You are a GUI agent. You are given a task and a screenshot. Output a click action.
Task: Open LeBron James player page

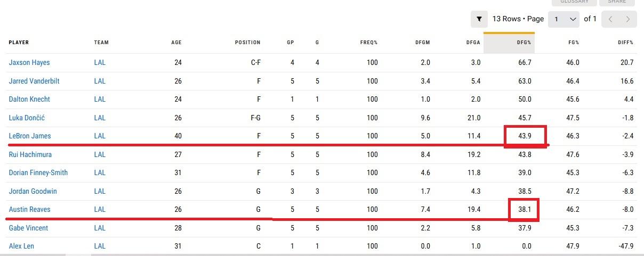pyautogui.click(x=30, y=136)
